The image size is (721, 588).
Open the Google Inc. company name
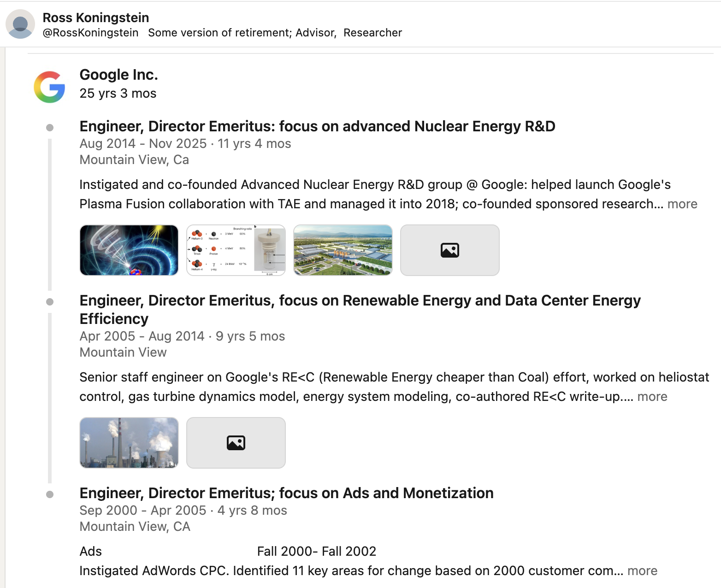[x=119, y=75]
